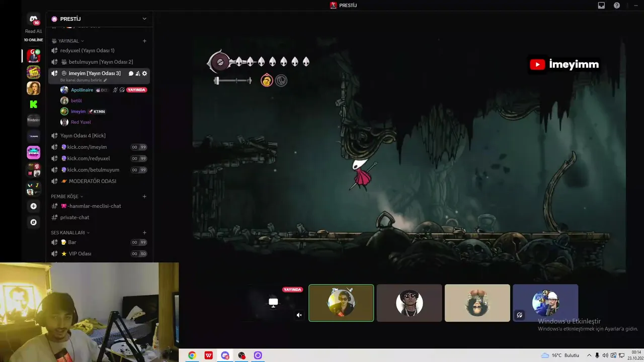Image resolution: width=644 pixels, height=362 pixels.
Task: Unmute the stream audio speaker icon
Action: [x=299, y=315]
